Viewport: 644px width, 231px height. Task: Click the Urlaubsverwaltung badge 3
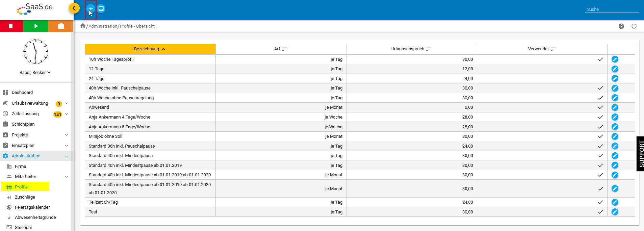(59, 104)
